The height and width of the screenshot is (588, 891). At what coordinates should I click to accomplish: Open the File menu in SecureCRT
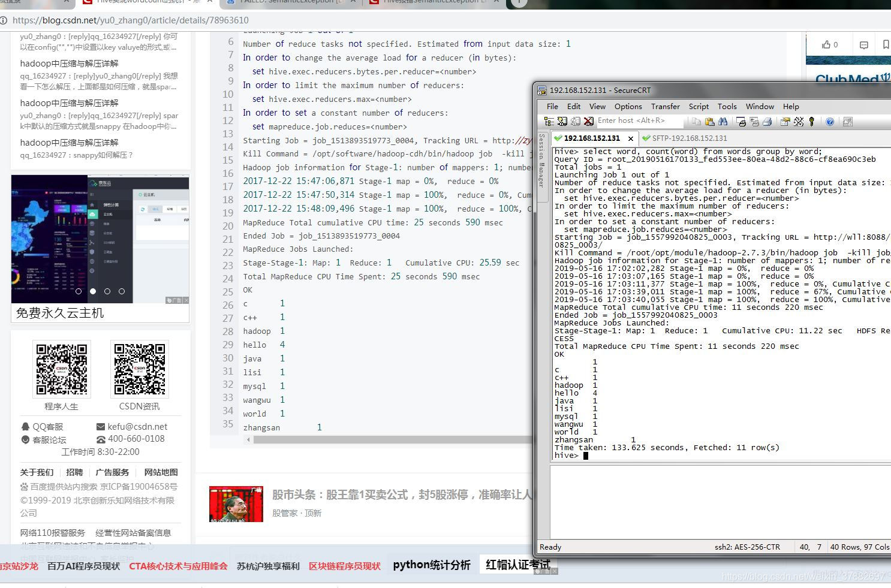coord(552,106)
